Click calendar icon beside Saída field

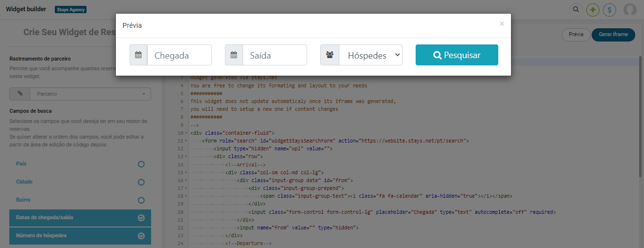[x=234, y=55]
